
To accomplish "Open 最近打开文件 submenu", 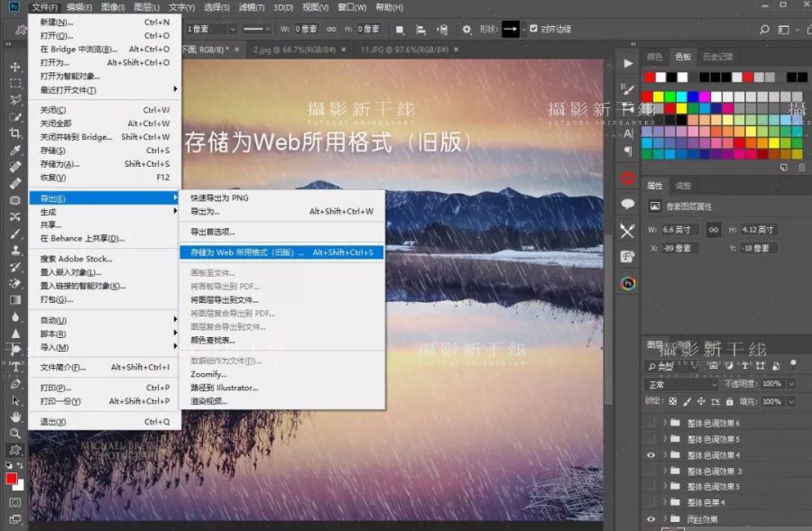I will click(x=105, y=90).
